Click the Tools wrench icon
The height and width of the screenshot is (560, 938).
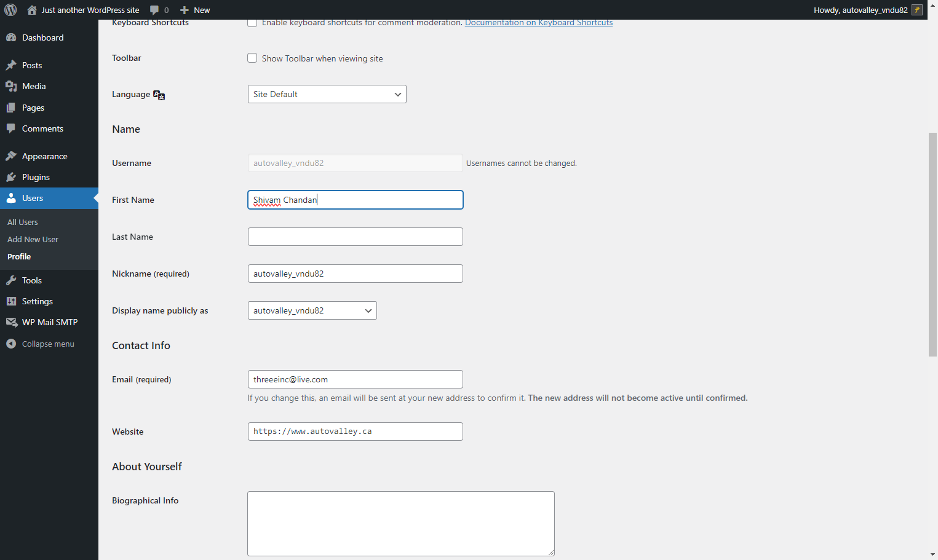pyautogui.click(x=11, y=280)
